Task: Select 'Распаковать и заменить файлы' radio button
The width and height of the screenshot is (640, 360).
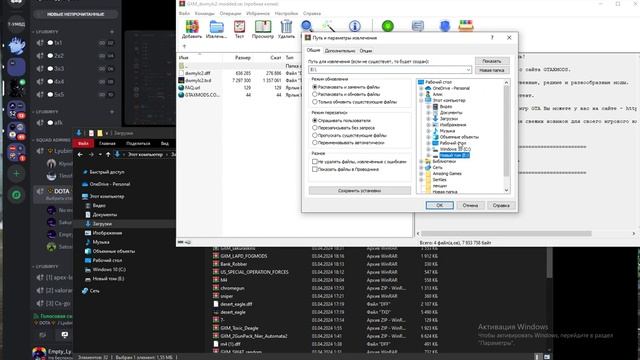Action: (315, 87)
